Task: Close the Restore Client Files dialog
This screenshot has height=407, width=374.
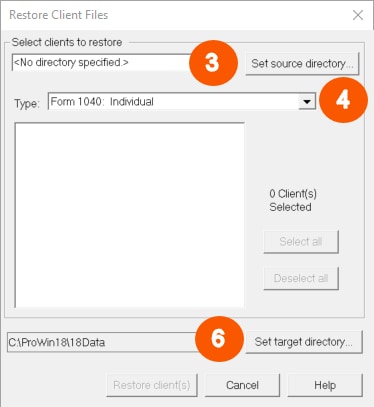Action: pyautogui.click(x=358, y=15)
